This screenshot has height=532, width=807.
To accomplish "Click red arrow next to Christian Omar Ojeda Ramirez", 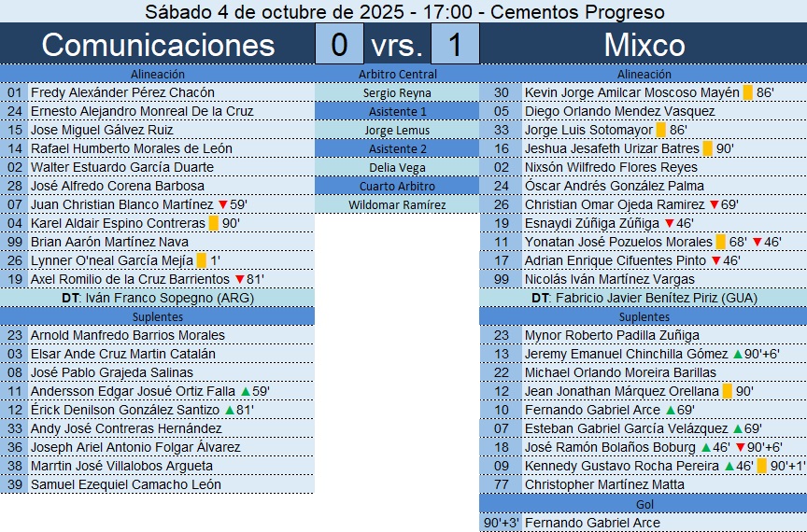I will coord(715,204).
